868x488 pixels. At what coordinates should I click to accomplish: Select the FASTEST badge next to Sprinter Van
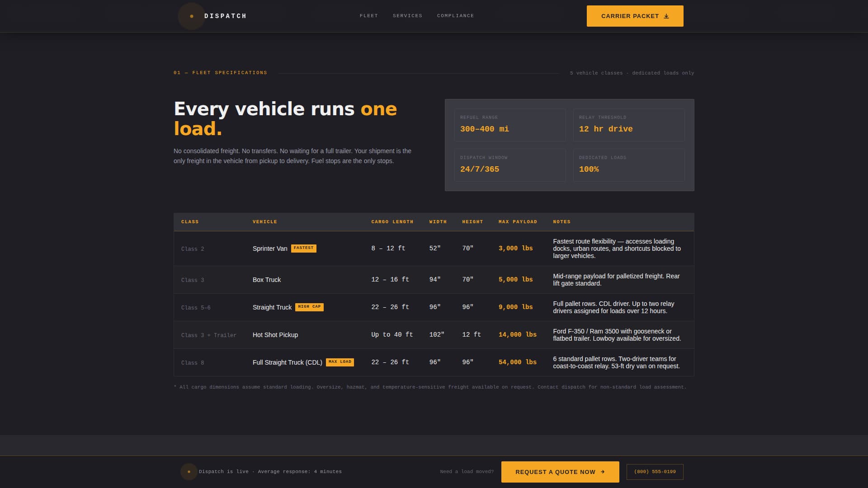304,248
